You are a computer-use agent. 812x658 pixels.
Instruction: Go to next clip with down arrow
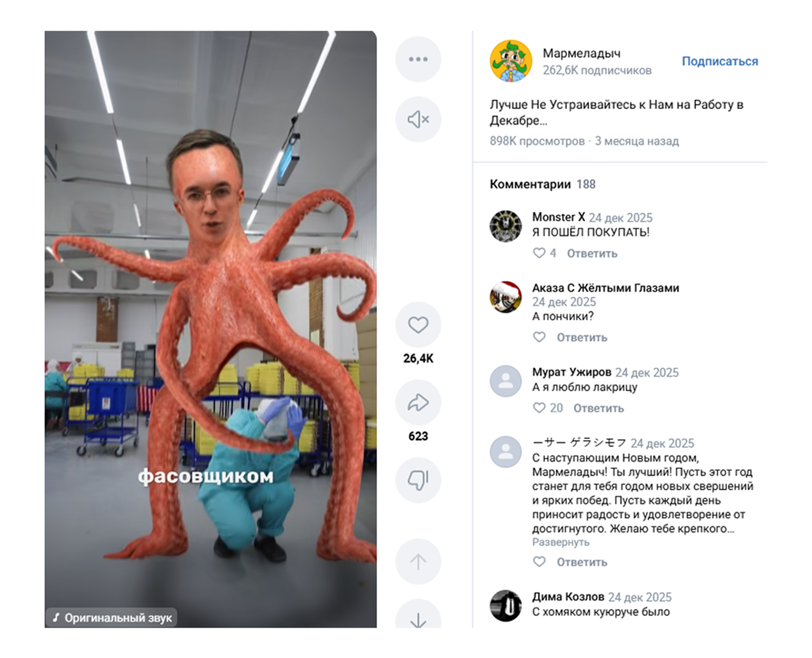coord(418,615)
